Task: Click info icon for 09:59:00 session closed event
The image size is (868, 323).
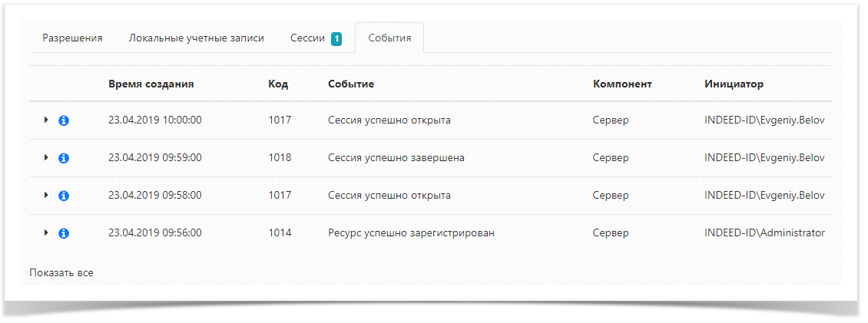Action: click(64, 158)
